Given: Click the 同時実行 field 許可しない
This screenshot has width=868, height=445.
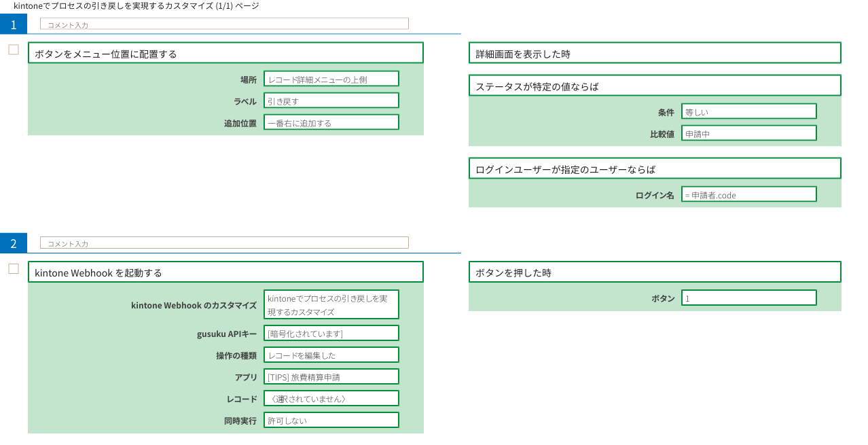Looking at the screenshot, I should point(331,420).
